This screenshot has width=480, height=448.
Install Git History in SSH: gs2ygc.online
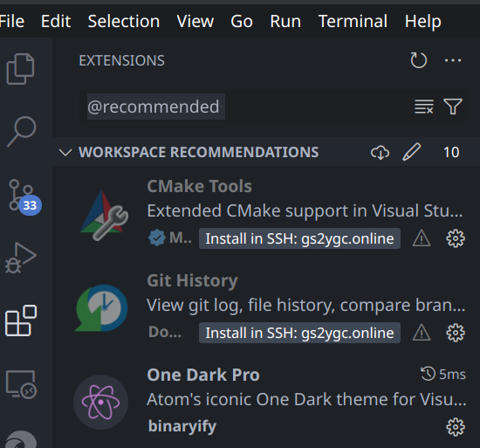coord(299,333)
